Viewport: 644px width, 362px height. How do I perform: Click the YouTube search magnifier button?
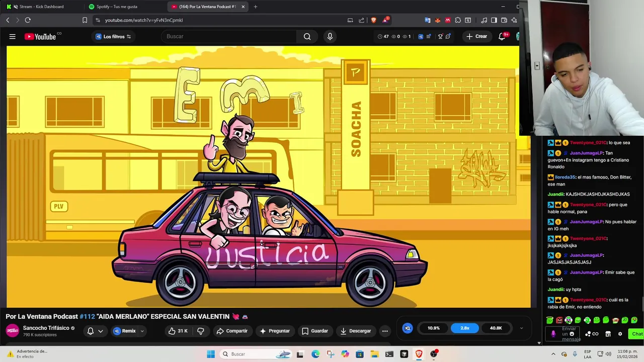click(307, 36)
